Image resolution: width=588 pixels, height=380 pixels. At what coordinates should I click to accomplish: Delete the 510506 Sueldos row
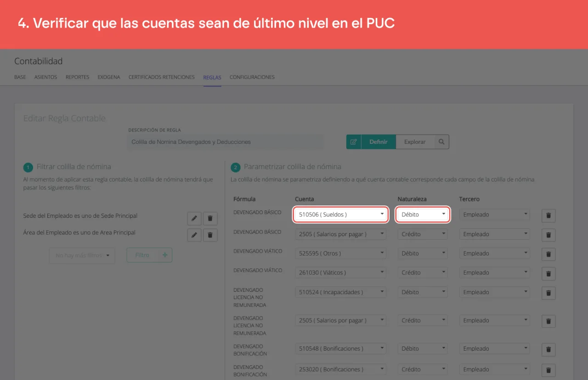pos(548,216)
